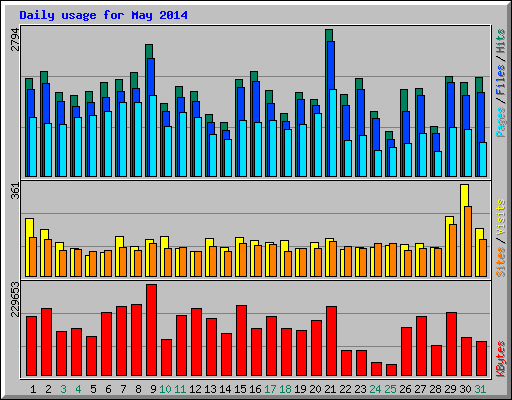Screen dimensions: 512x400
Task: Click green day label 31
Action: click(x=480, y=389)
